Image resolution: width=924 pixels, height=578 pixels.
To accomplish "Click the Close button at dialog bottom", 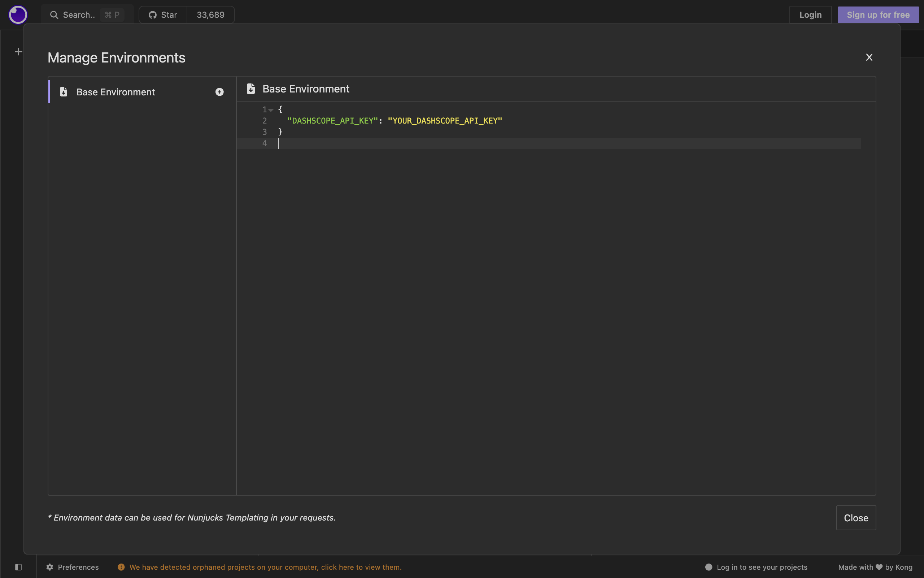I will coord(856,518).
